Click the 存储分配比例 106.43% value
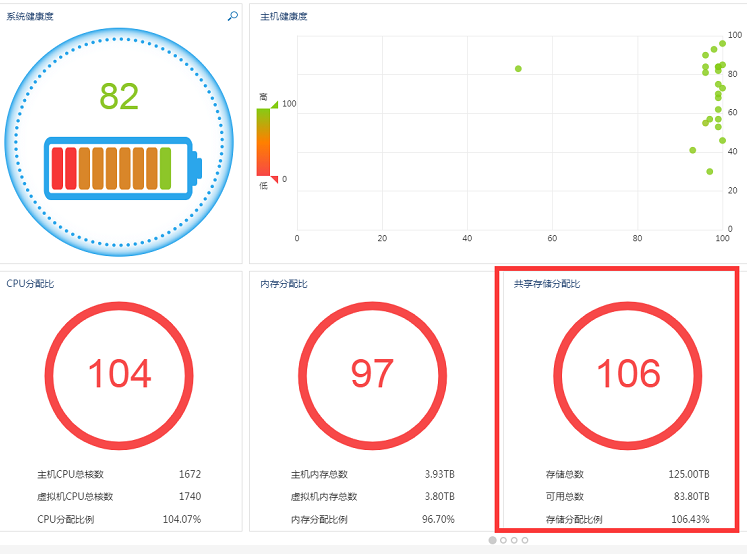 pyautogui.click(x=690, y=519)
